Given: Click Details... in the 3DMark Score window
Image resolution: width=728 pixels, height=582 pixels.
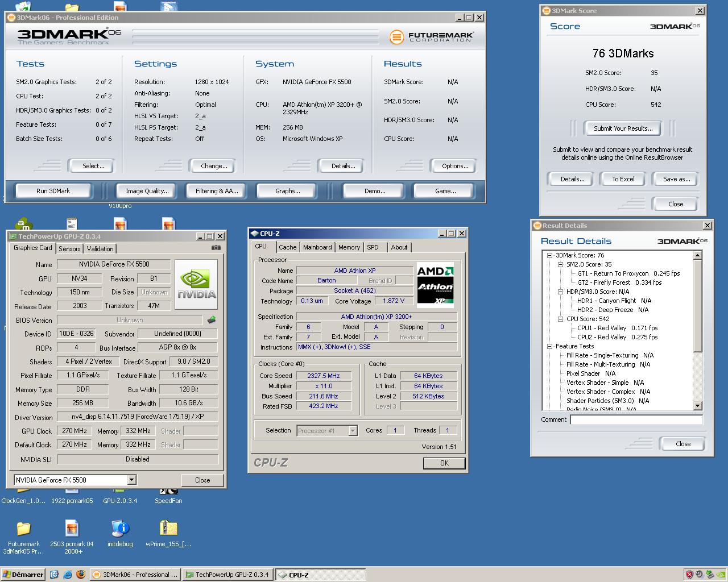Looking at the screenshot, I should click(x=572, y=179).
